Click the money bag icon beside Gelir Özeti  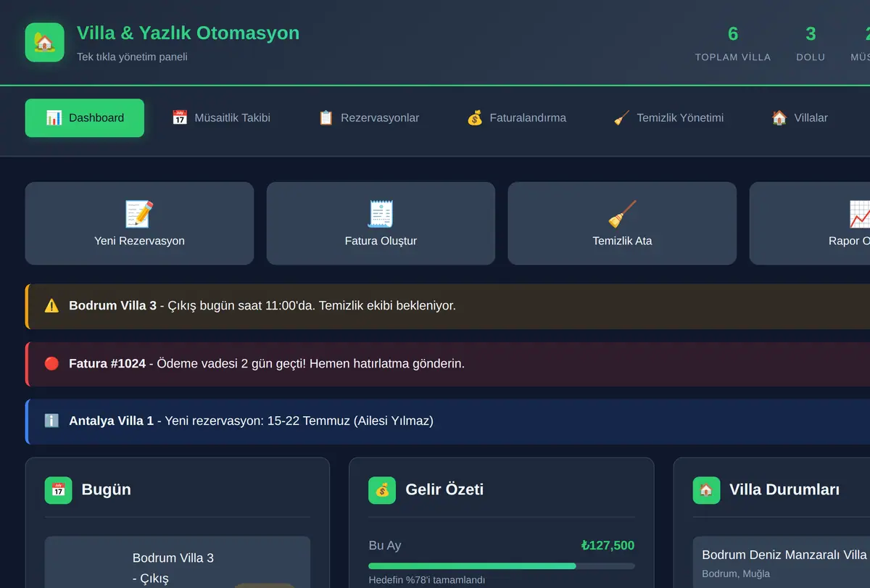382,490
